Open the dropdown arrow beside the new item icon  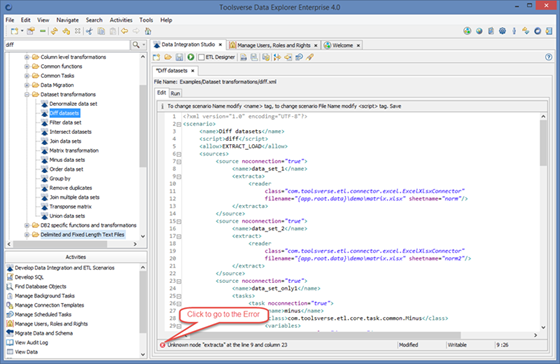[x=22, y=31]
